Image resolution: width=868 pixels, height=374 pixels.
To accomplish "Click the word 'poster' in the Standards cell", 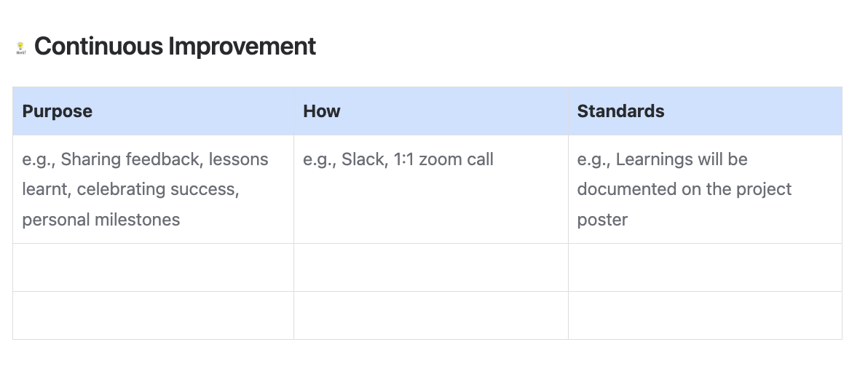I will click(602, 220).
